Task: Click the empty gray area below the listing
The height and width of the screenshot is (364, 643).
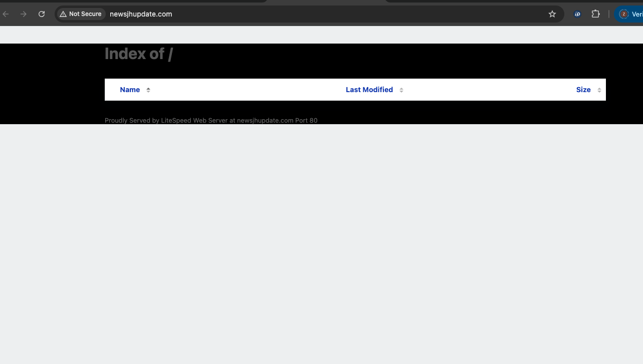Action: tap(321, 240)
